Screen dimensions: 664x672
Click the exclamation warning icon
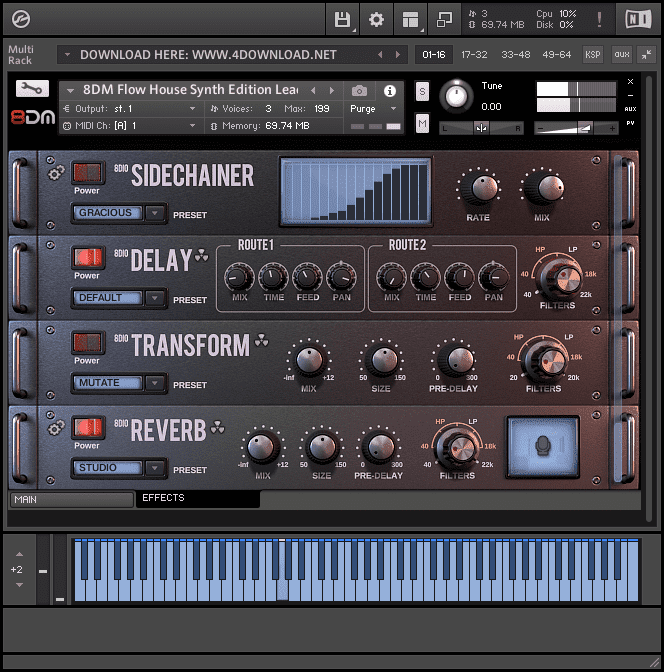click(599, 19)
